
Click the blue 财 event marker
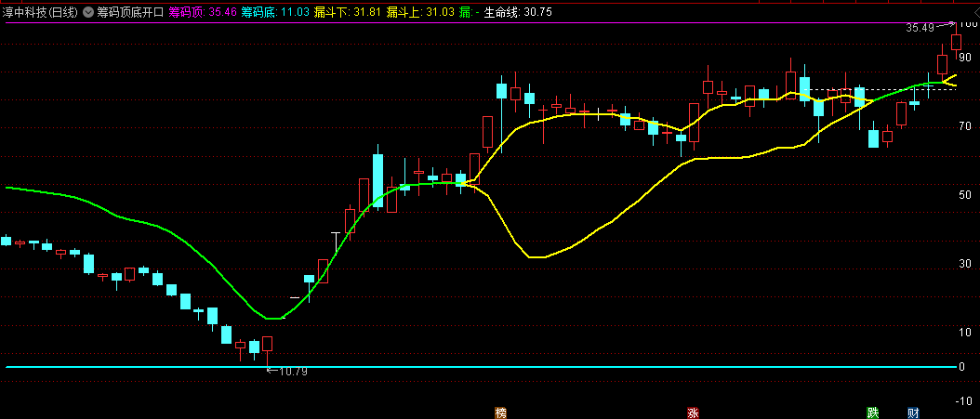[913, 412]
